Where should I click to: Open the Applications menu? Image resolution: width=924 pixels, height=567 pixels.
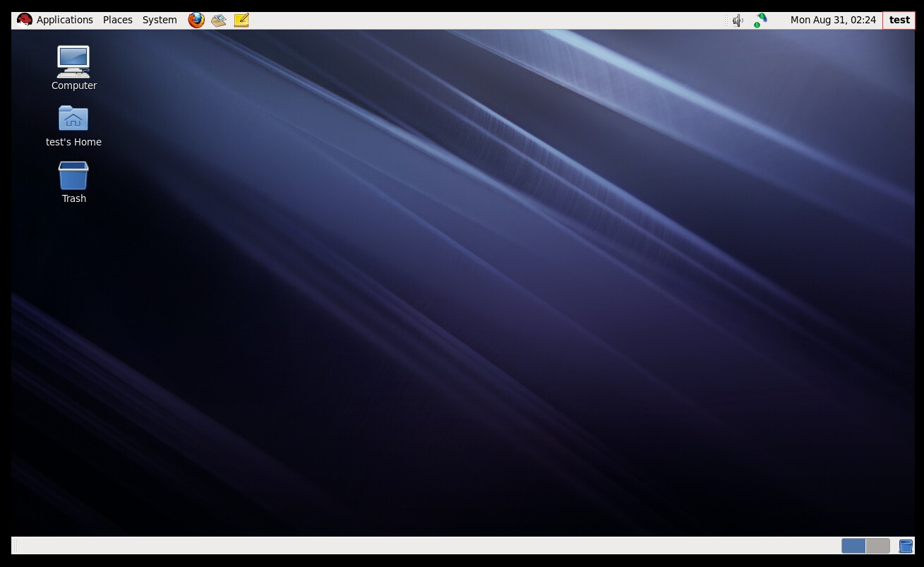[64, 20]
